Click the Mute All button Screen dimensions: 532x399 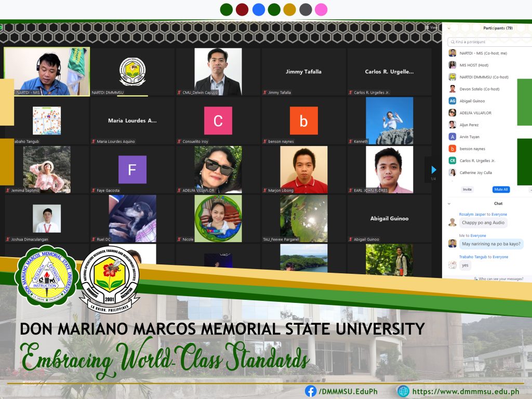[x=501, y=189]
